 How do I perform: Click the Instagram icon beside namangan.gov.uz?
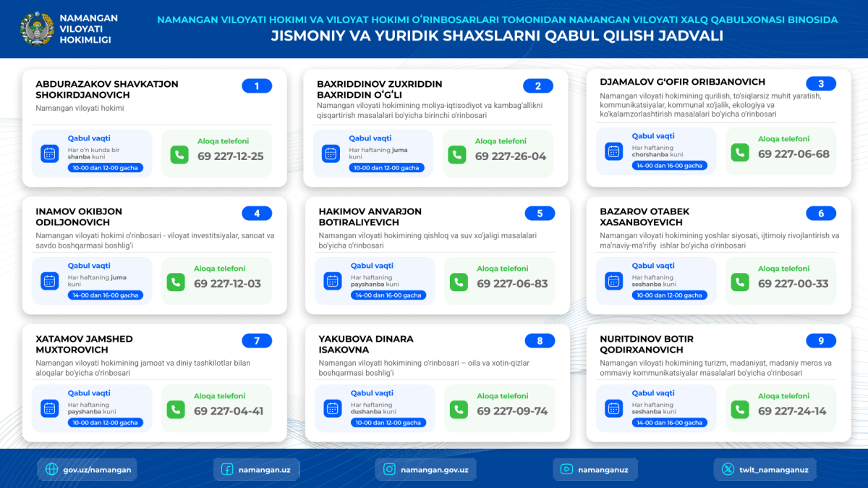[389, 469]
